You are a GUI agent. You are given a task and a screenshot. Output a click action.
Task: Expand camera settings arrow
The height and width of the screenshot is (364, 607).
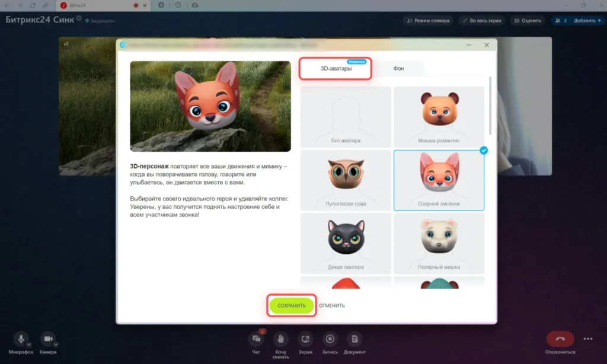pos(56,344)
